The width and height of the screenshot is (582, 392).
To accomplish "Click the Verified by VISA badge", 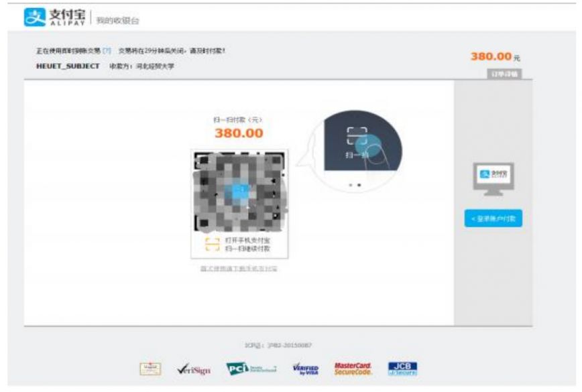I will (306, 369).
